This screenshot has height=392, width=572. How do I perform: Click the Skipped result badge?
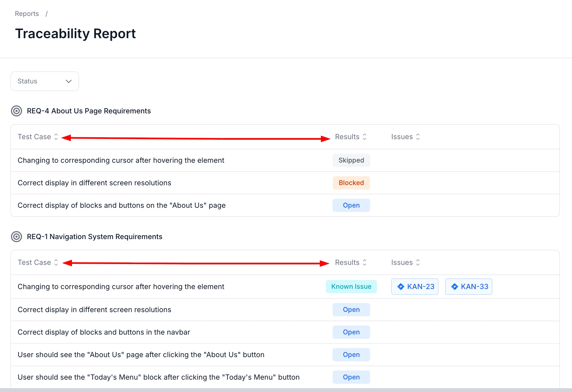click(351, 160)
